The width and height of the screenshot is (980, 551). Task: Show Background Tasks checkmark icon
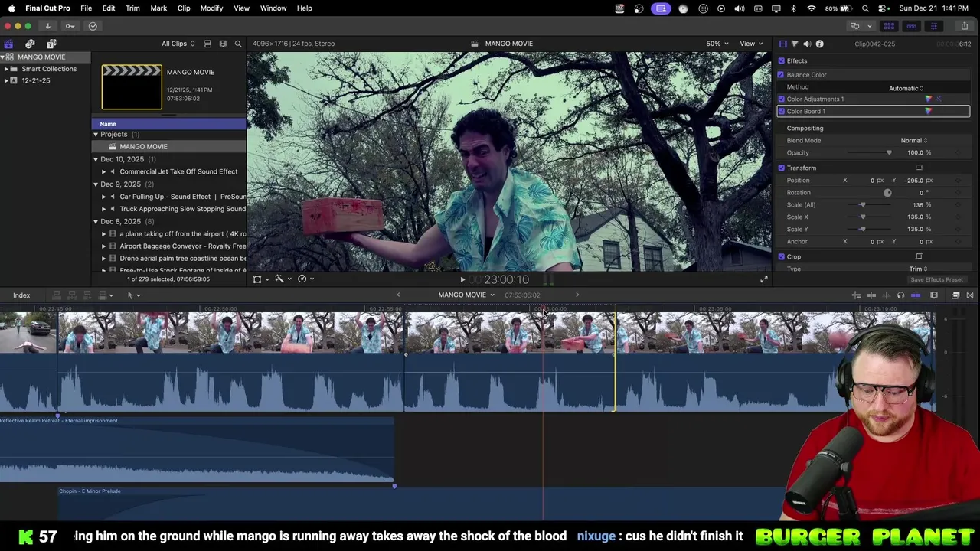(x=93, y=26)
